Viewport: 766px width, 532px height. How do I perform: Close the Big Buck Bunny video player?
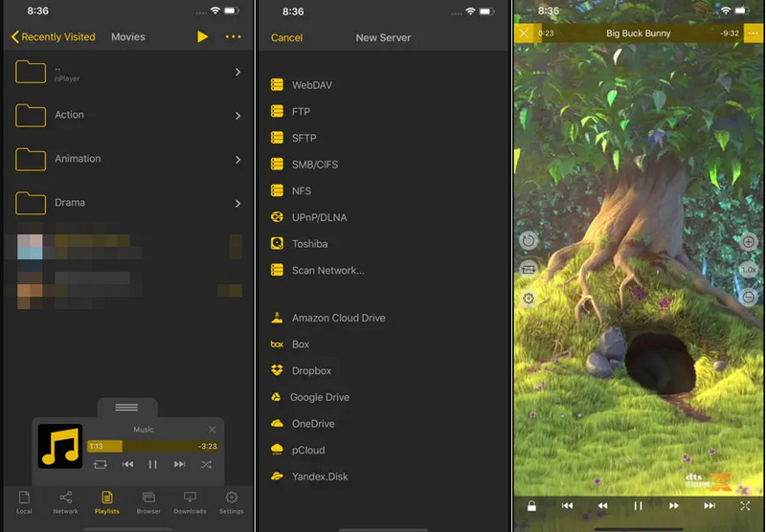click(x=524, y=33)
